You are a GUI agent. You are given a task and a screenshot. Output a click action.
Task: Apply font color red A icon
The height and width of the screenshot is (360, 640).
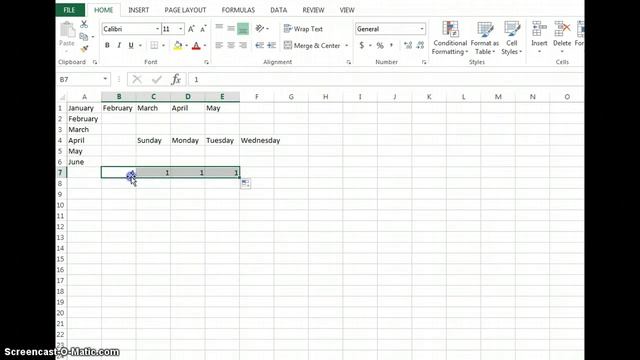pos(196,45)
